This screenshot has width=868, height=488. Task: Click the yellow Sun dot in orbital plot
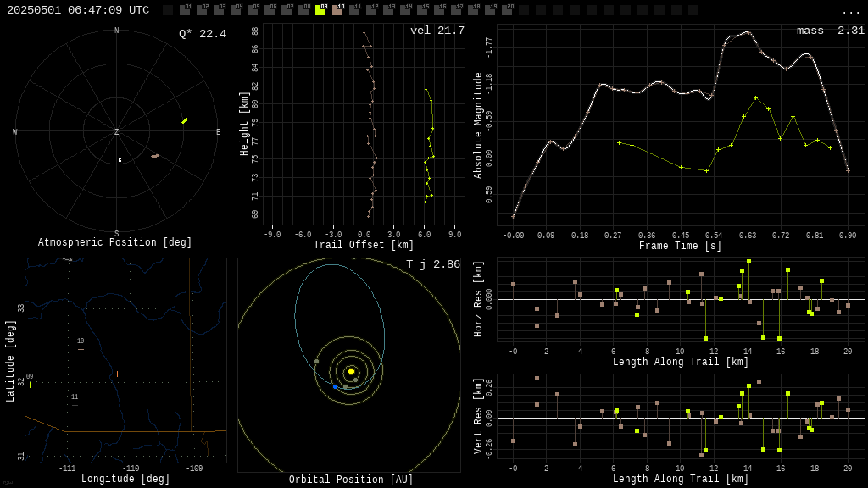[x=351, y=371]
